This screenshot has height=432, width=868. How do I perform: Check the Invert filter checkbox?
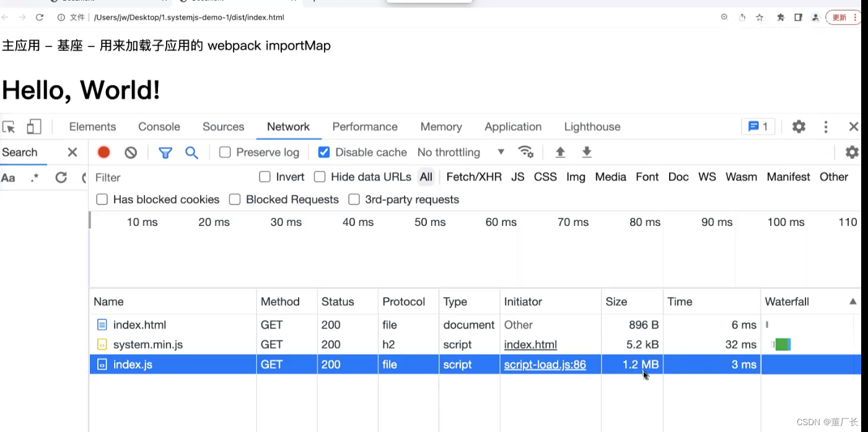(265, 177)
